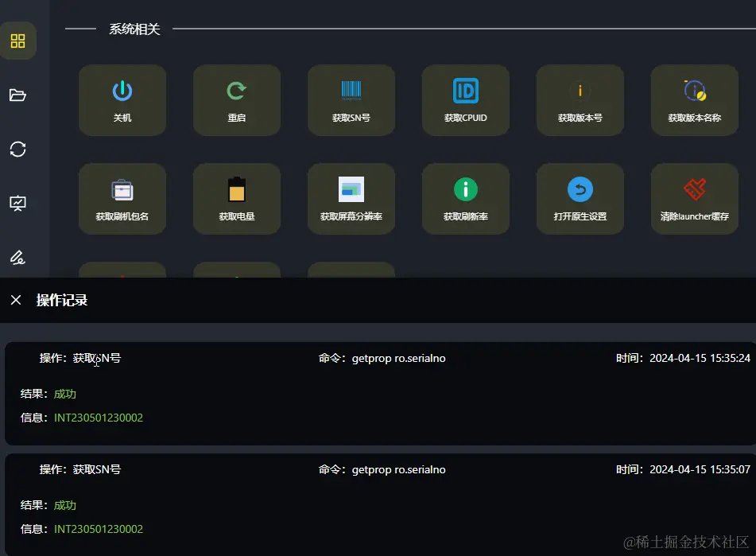This screenshot has width=756, height=556.
Task: Get screen resolution via 获取屏幕分辨率
Action: (x=351, y=199)
